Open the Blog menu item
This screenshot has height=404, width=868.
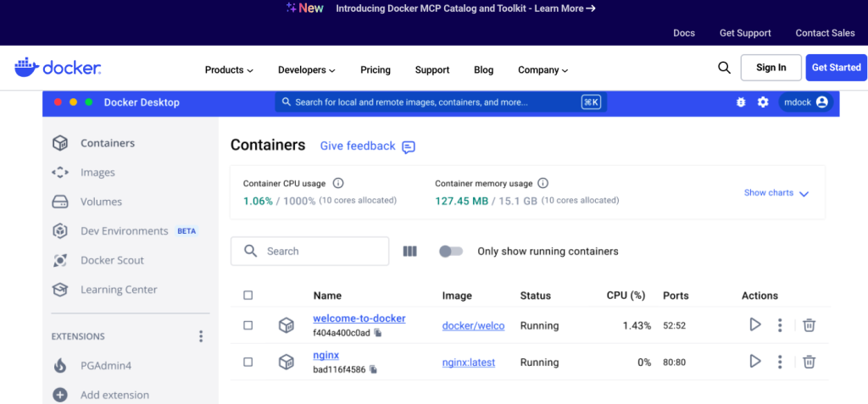point(484,69)
